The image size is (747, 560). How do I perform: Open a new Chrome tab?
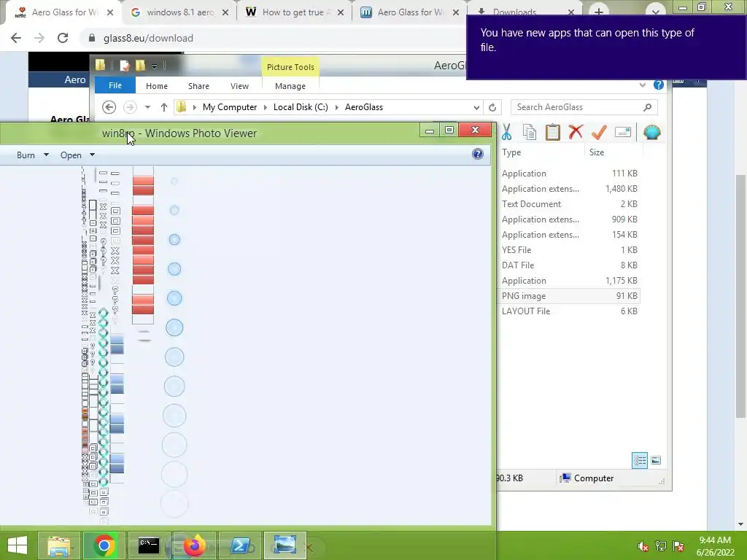[599, 12]
